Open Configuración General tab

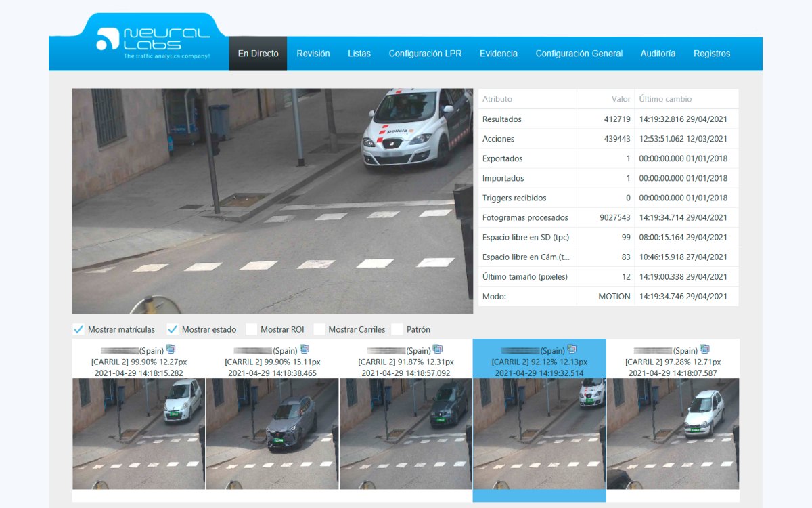click(579, 54)
